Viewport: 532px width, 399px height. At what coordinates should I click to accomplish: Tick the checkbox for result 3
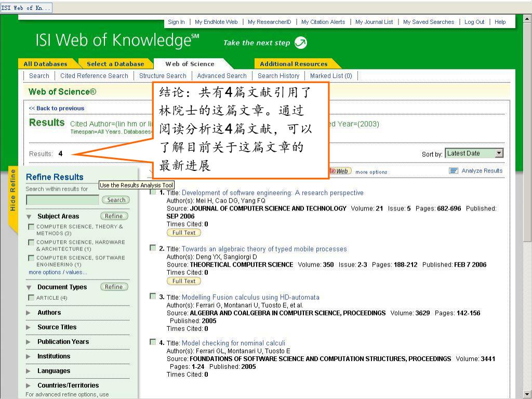[x=153, y=296]
